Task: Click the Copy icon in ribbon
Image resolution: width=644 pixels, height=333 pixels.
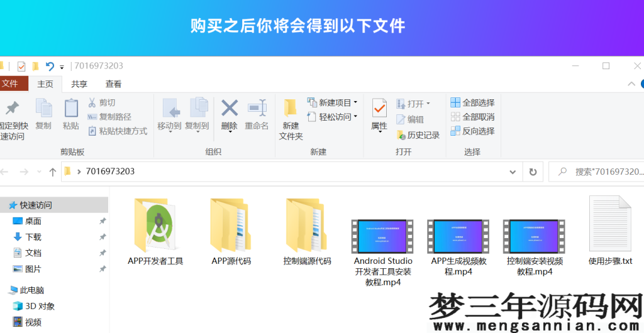Action: [43, 109]
